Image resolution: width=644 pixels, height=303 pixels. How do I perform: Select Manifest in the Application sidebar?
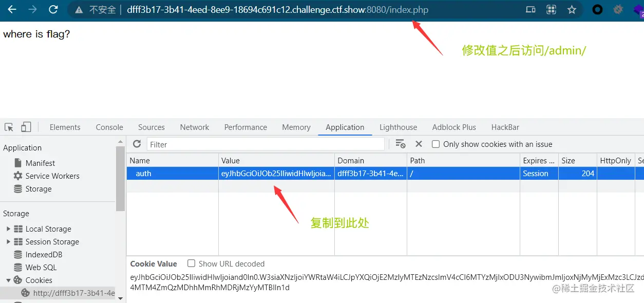[x=40, y=163]
